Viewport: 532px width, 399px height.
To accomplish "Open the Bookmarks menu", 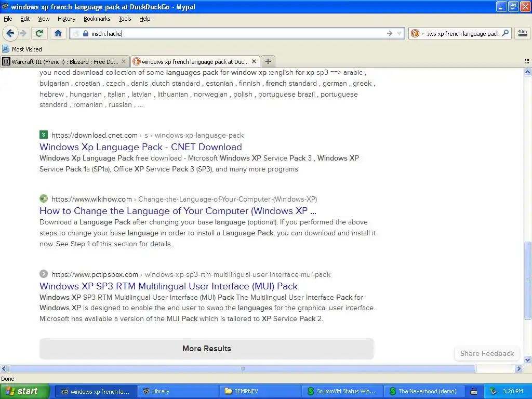I will [x=97, y=19].
